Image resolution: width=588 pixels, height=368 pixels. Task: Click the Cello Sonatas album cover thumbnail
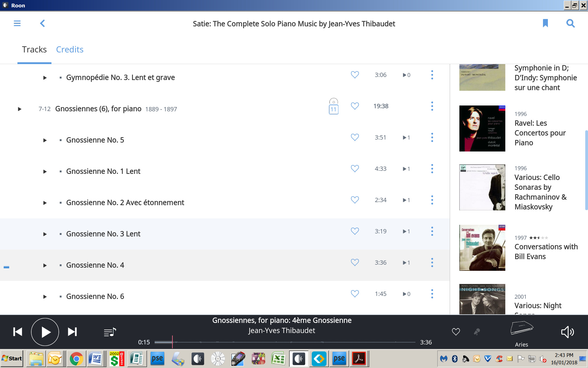pyautogui.click(x=482, y=187)
